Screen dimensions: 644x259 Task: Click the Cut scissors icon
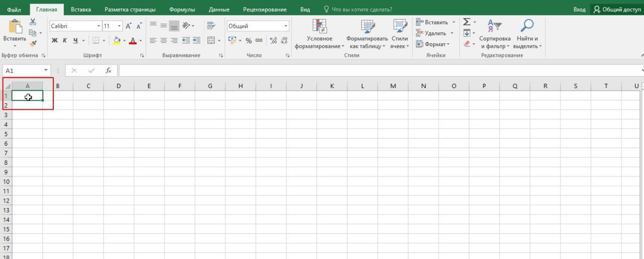coord(33,22)
